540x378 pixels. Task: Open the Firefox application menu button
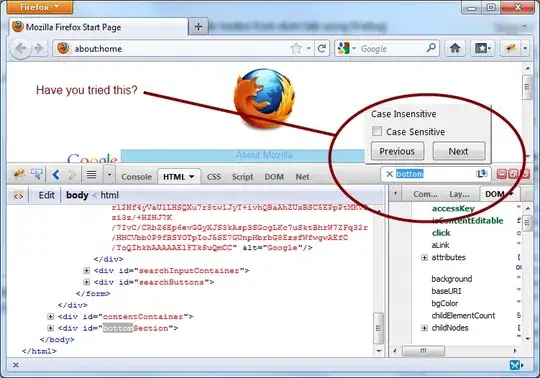40,7
